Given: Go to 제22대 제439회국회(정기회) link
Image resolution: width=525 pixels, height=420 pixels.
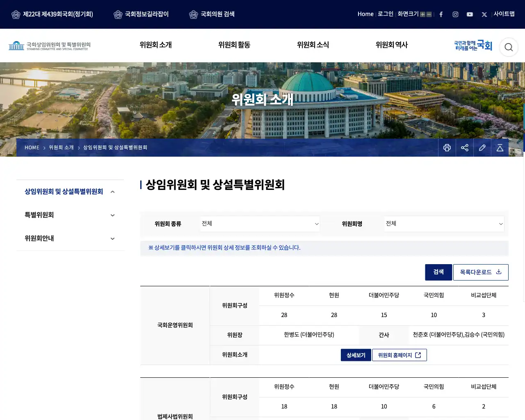Looking at the screenshot, I should click(52, 14).
